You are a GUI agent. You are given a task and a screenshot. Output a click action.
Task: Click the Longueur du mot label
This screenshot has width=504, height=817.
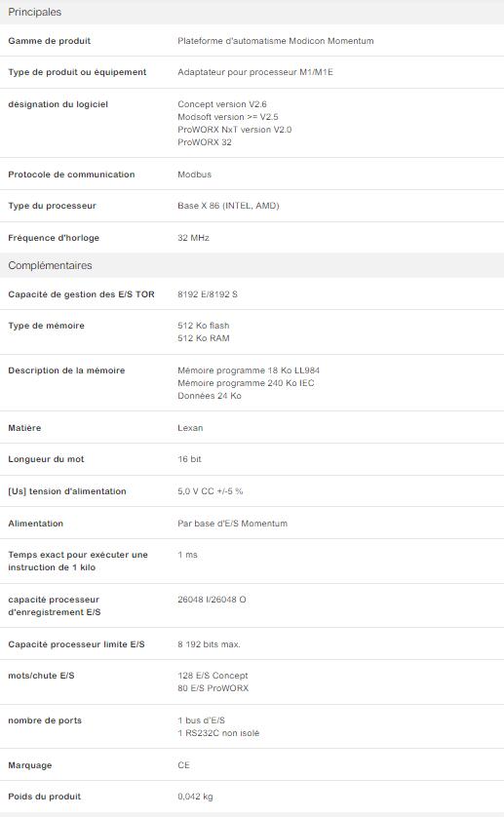[x=46, y=459]
